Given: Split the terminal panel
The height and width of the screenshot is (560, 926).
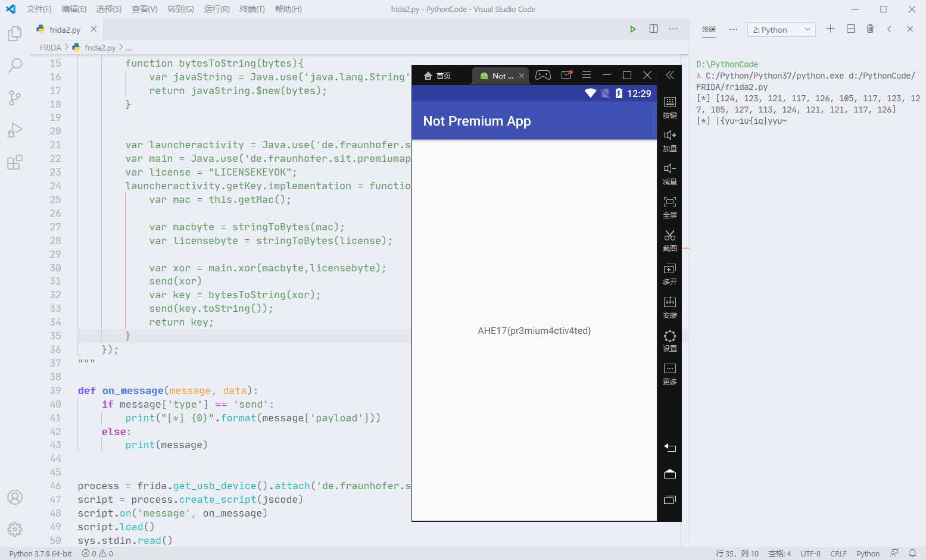Looking at the screenshot, I should click(851, 29).
